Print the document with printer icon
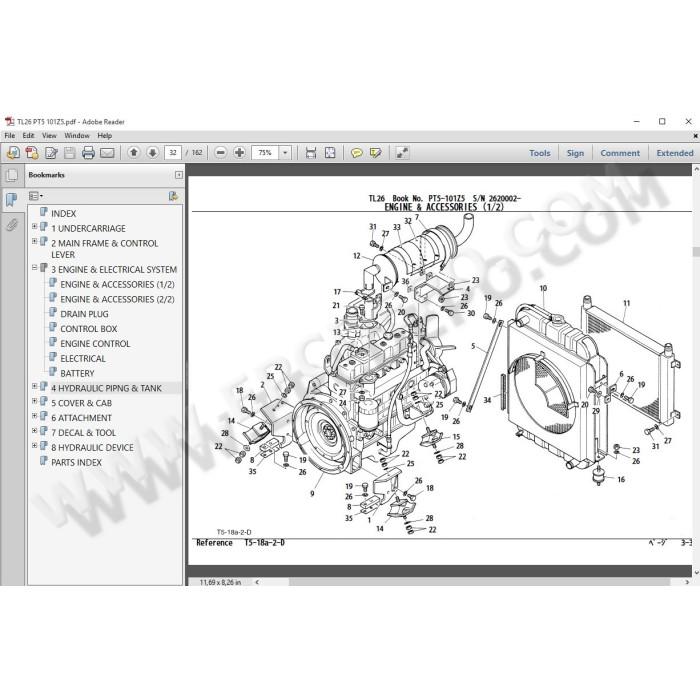The height and width of the screenshot is (700, 700). click(x=88, y=153)
